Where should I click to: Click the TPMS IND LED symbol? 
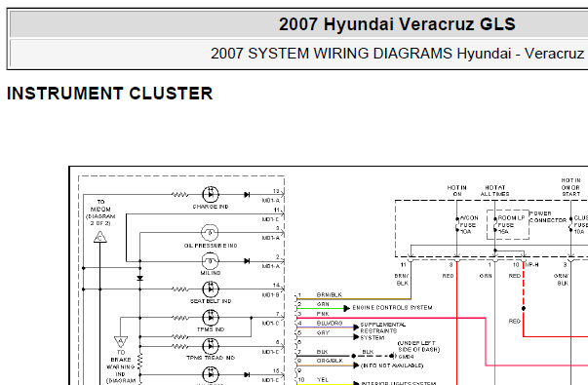tap(211, 318)
